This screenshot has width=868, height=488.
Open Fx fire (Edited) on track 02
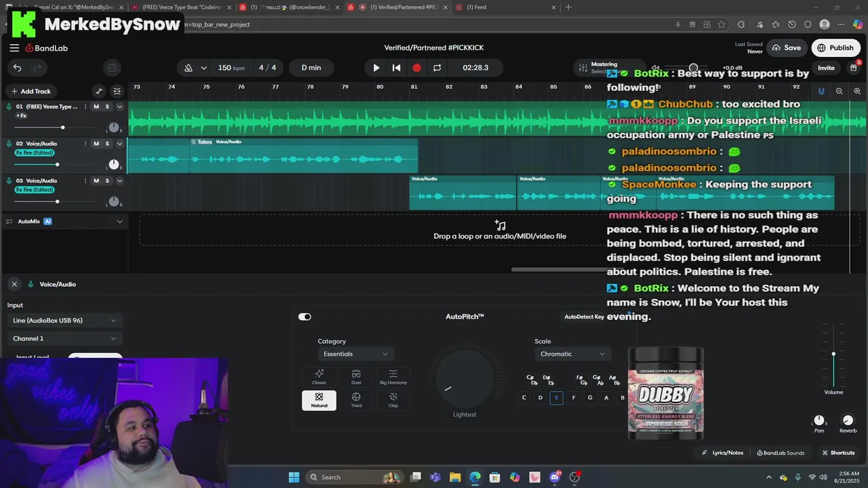pyautogui.click(x=35, y=152)
